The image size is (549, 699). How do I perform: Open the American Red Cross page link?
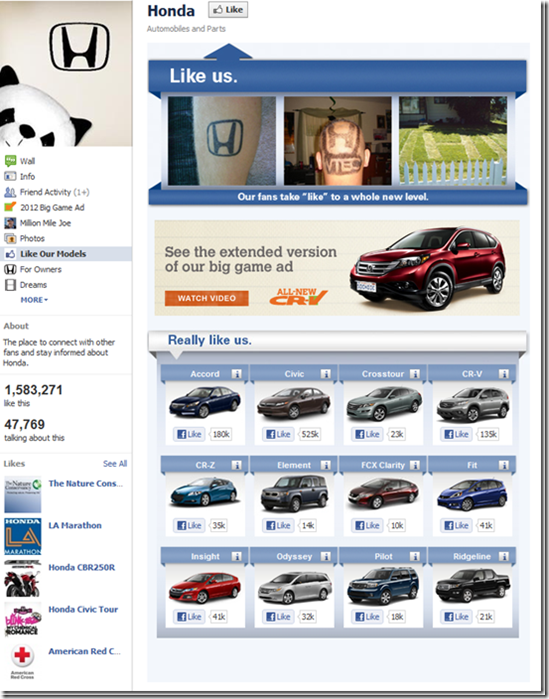(84, 651)
